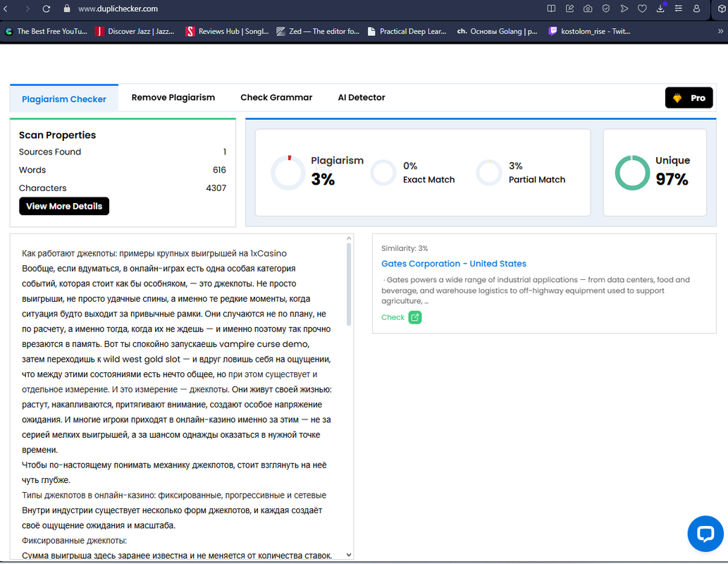
Task: Click the scanned text's first line about джекпоты
Action: [x=154, y=254]
